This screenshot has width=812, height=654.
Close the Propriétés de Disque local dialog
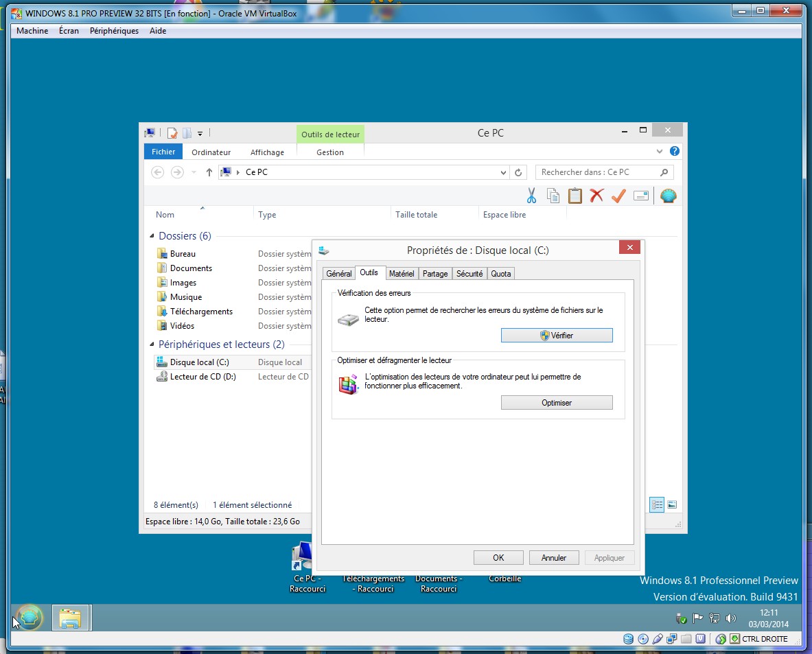tap(629, 248)
